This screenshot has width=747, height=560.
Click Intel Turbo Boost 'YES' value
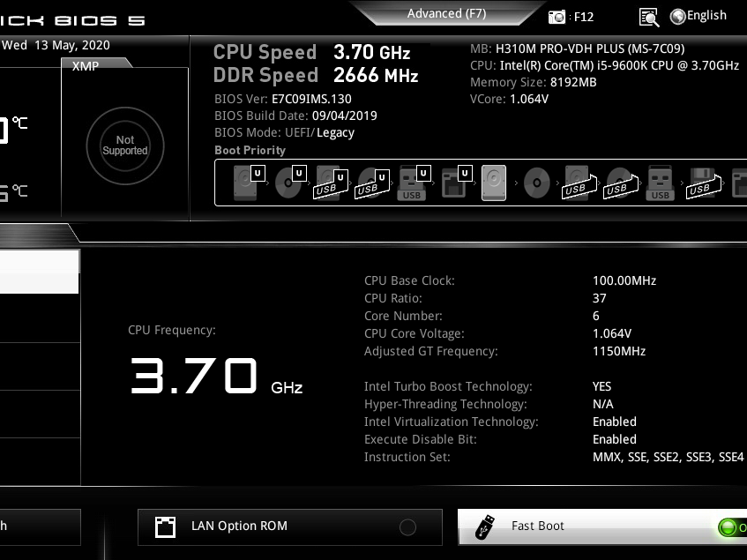tap(601, 386)
